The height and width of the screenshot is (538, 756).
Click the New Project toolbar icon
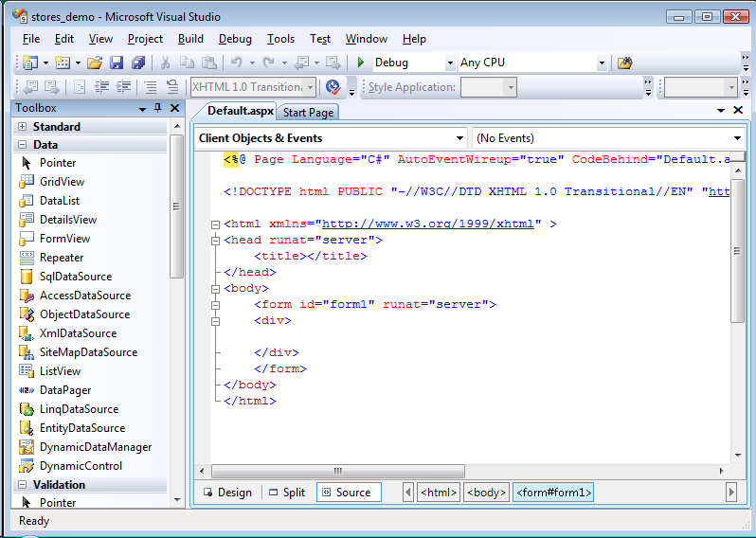tap(30, 63)
